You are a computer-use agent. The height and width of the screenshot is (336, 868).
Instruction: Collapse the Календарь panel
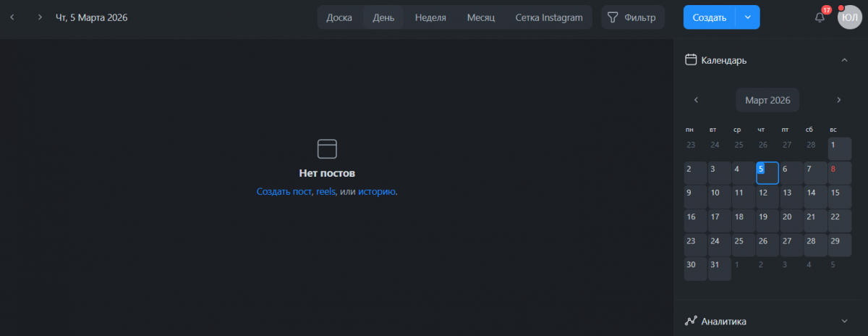(844, 60)
